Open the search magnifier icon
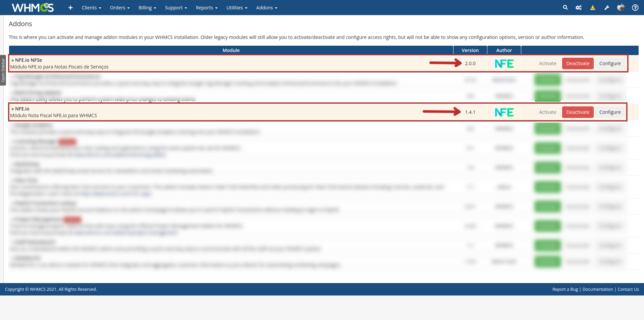This screenshot has height=320, width=644. (x=565, y=7)
